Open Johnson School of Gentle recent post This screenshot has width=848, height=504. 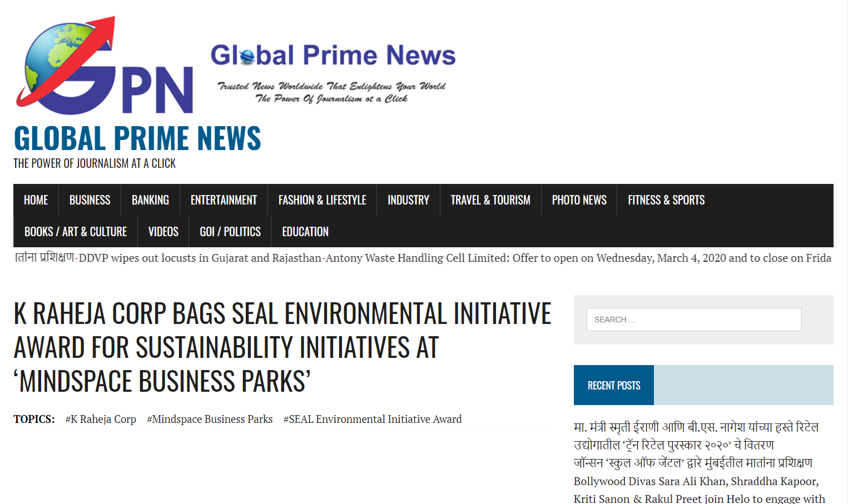pos(693,463)
